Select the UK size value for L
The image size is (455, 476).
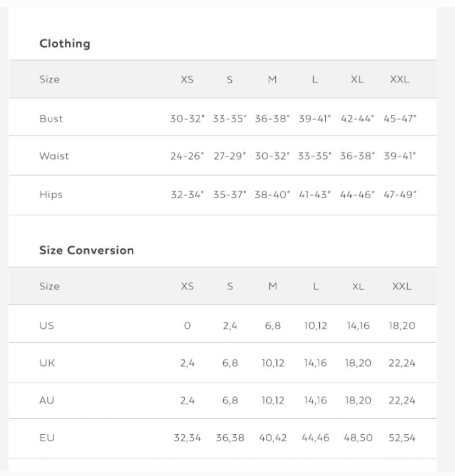pos(315,363)
